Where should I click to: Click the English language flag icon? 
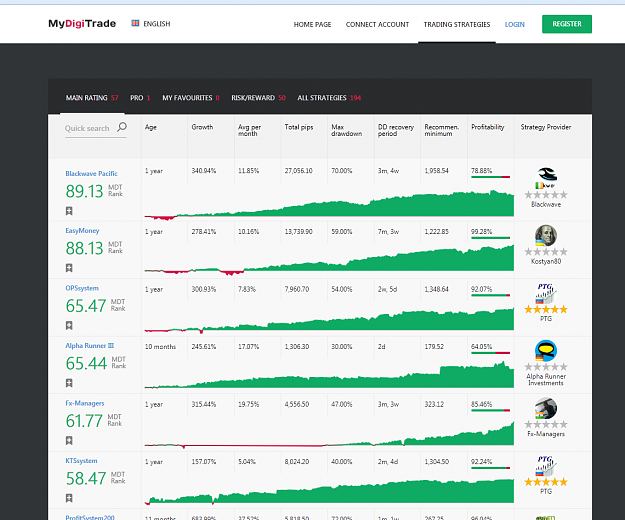coord(136,24)
